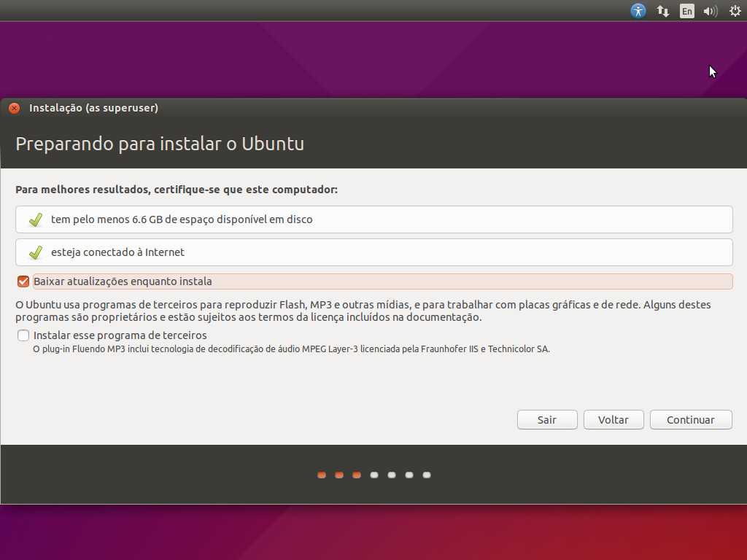The image size is (747, 560).
Task: Open the sound volume indicator
Action: pyautogui.click(x=711, y=10)
